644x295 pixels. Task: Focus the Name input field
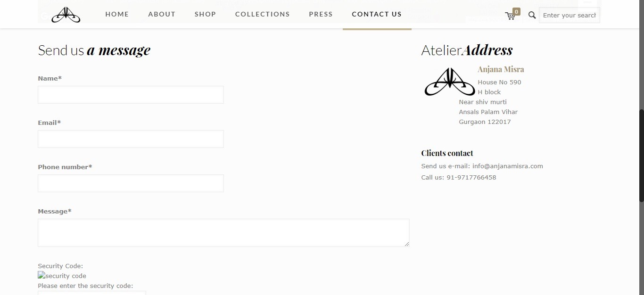click(131, 95)
